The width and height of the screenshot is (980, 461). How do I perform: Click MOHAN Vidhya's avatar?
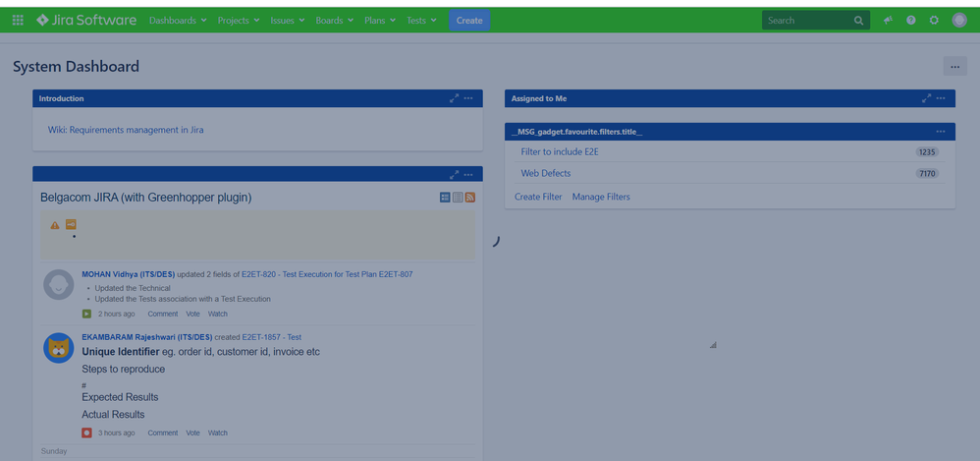click(x=59, y=285)
